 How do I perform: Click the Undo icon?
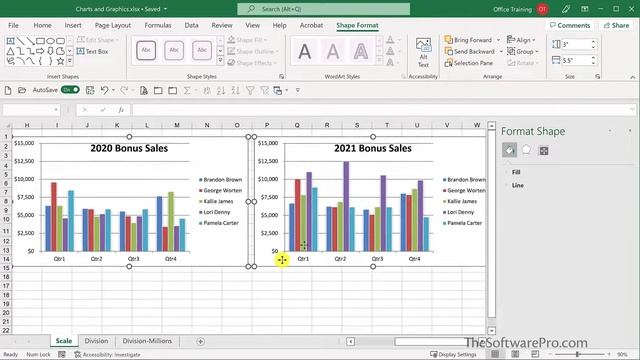pos(104,90)
